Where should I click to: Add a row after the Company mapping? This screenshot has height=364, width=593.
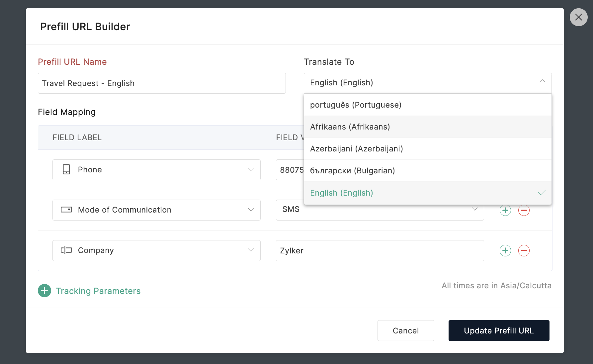coord(505,250)
